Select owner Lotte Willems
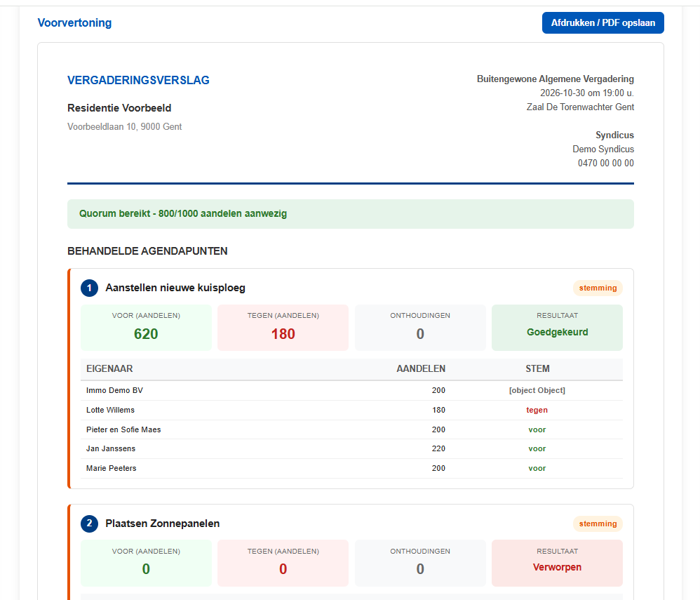This screenshot has width=700, height=600. [x=110, y=410]
